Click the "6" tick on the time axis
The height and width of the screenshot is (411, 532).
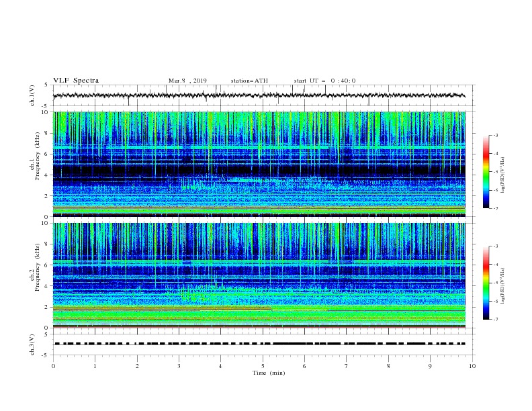[x=304, y=366]
